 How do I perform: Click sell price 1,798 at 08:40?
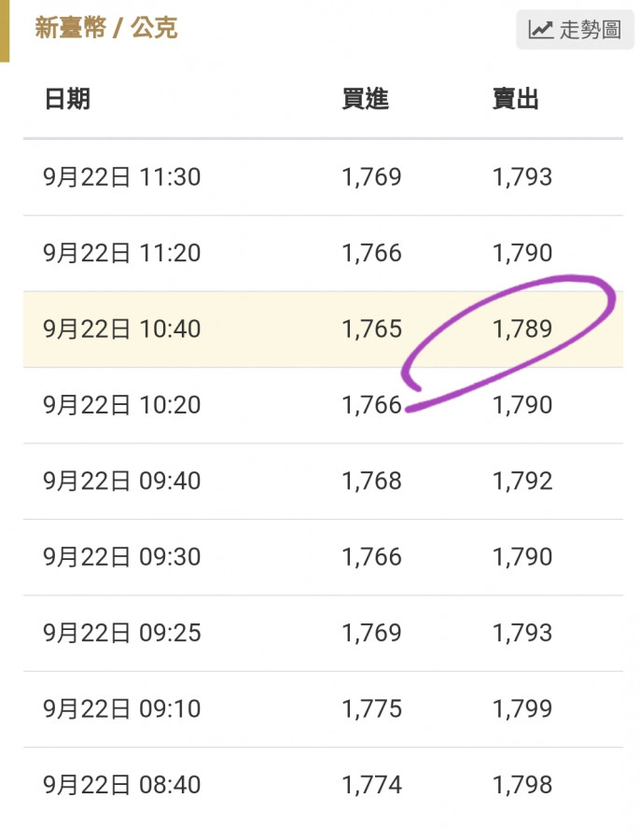(x=522, y=786)
